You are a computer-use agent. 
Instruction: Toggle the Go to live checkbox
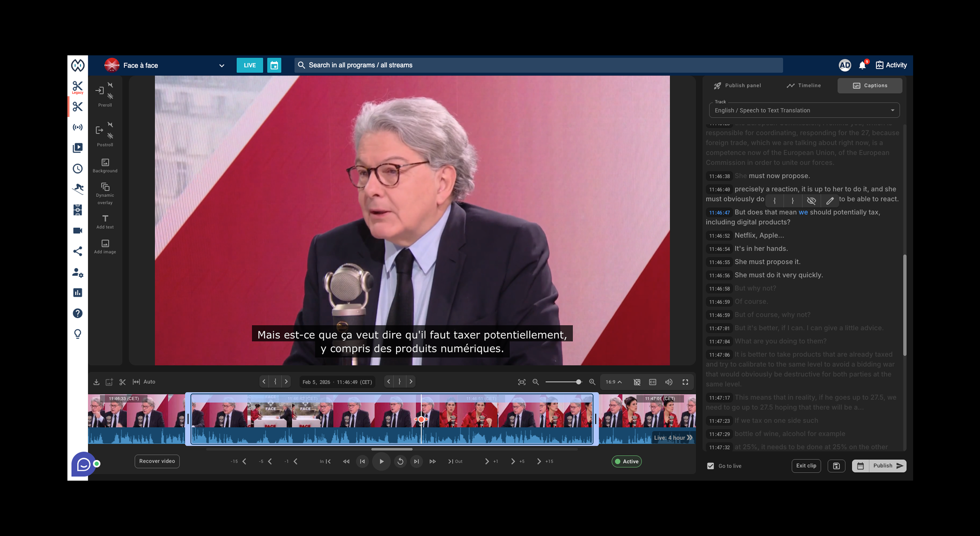click(x=710, y=466)
